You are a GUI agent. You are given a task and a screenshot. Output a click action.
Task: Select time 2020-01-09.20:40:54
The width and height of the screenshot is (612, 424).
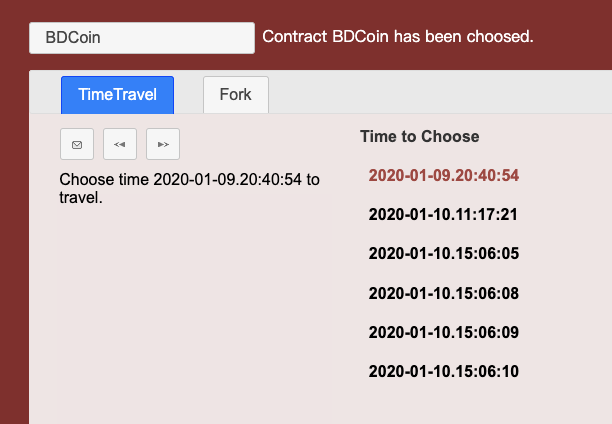(x=443, y=175)
